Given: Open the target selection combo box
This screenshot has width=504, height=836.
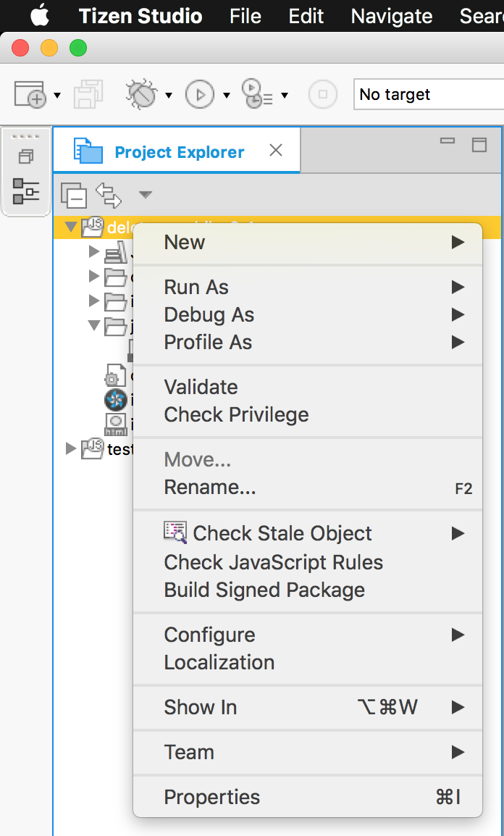Looking at the screenshot, I should (427, 94).
